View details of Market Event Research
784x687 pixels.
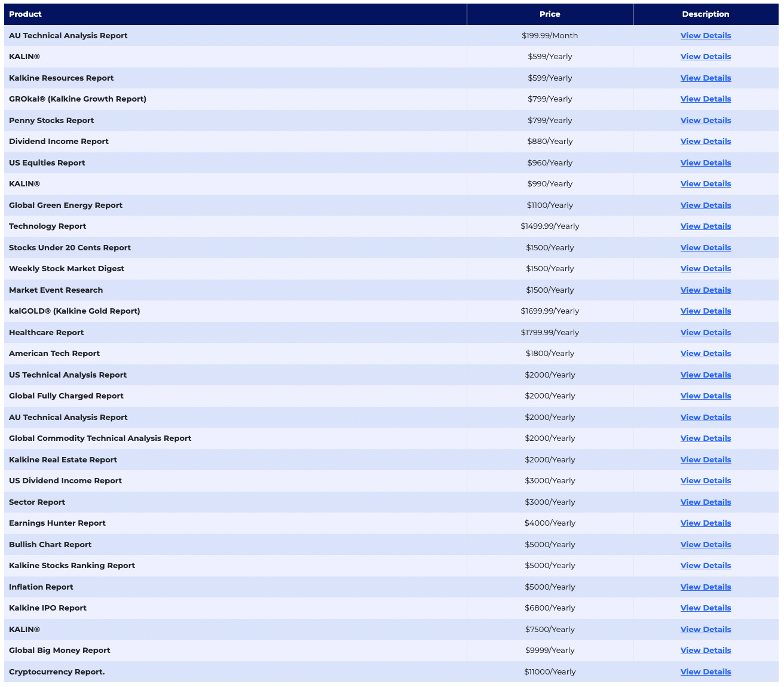[706, 290]
